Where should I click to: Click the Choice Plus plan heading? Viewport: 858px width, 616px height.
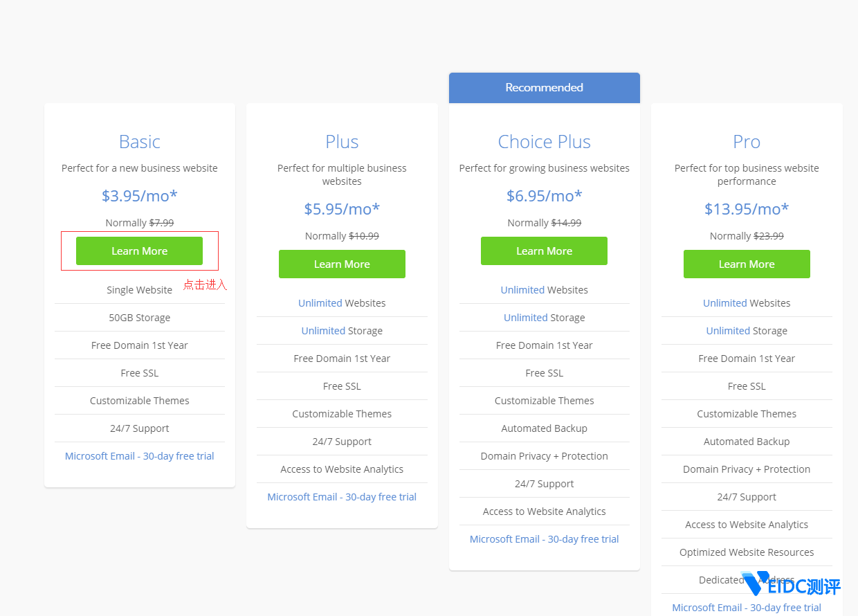pyautogui.click(x=544, y=142)
